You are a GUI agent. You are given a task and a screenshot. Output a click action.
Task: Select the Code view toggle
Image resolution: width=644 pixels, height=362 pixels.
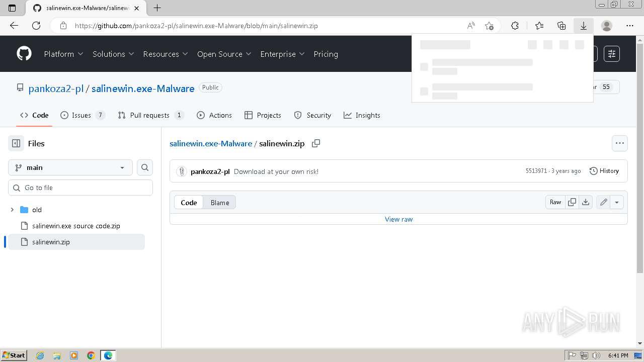pos(189,202)
